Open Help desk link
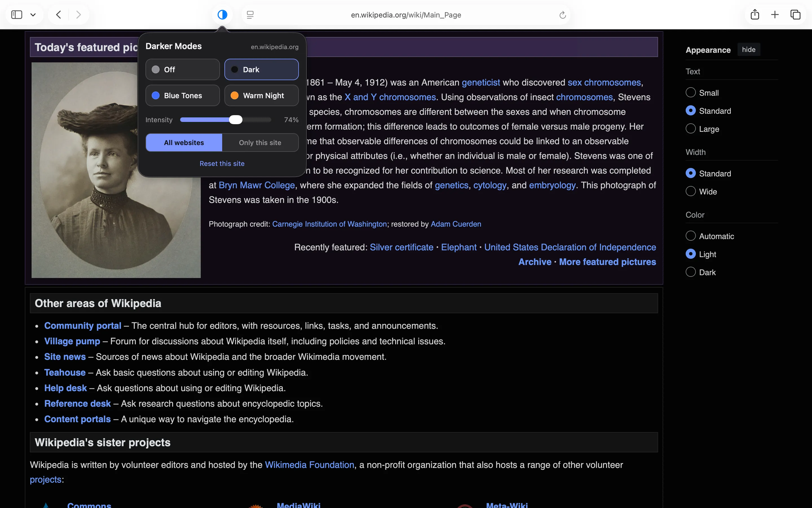 click(x=65, y=388)
